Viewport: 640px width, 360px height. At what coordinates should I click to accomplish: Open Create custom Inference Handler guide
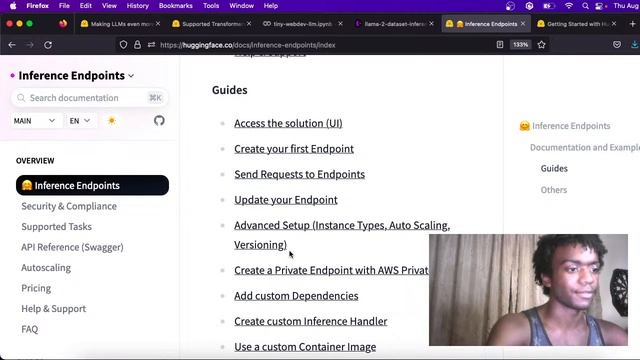click(311, 321)
